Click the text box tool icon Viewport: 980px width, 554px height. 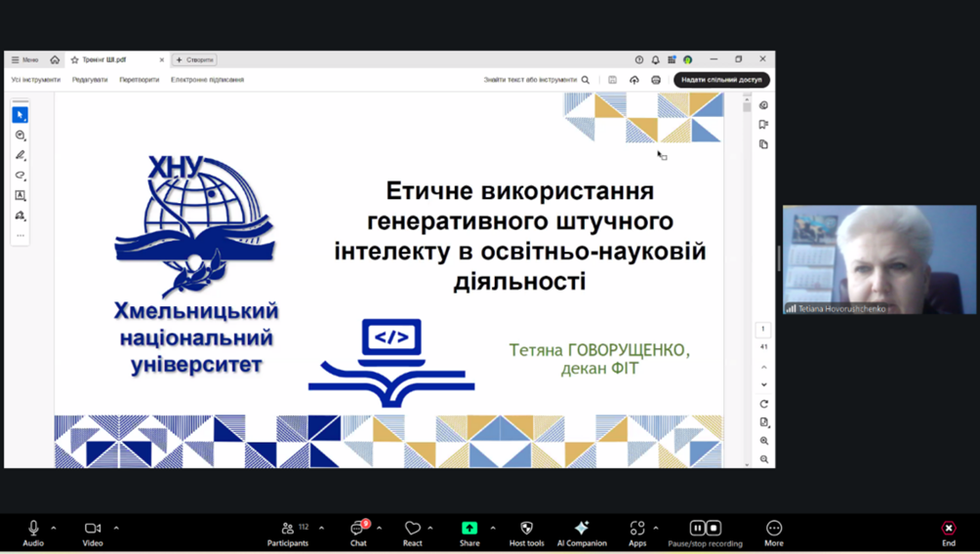tap(20, 196)
